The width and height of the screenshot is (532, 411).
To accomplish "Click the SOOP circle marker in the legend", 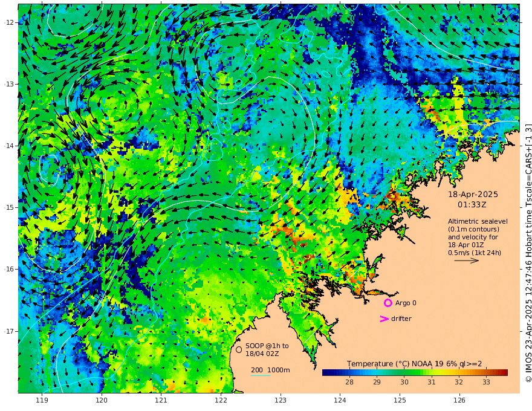I will (x=239, y=349).
